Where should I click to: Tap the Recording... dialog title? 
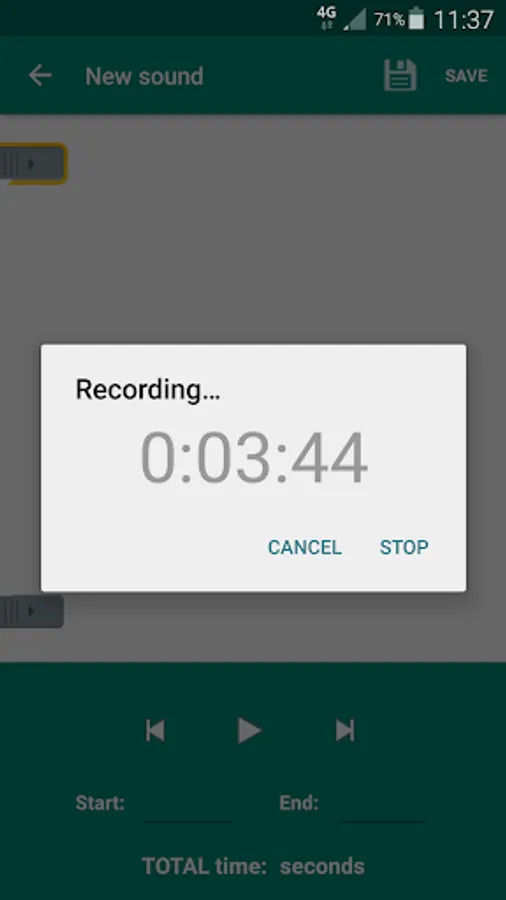148,389
